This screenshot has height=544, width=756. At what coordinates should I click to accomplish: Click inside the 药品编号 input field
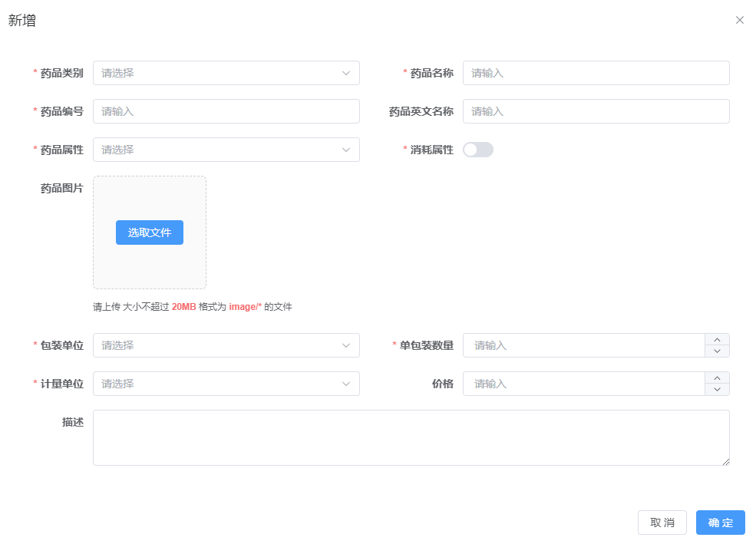226,111
